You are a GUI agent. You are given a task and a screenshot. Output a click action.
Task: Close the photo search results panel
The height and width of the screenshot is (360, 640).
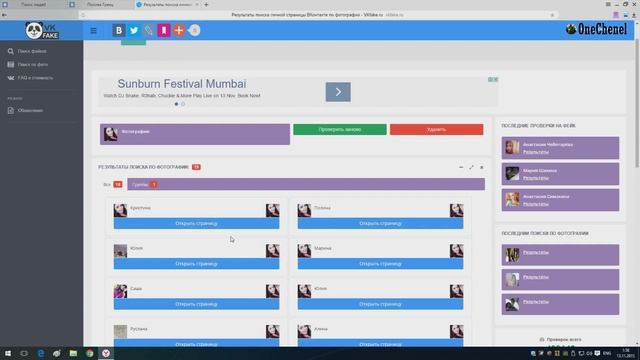click(x=482, y=167)
